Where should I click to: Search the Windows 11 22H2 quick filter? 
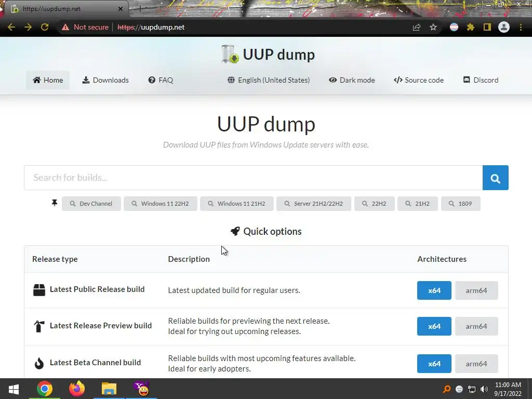[161, 204]
